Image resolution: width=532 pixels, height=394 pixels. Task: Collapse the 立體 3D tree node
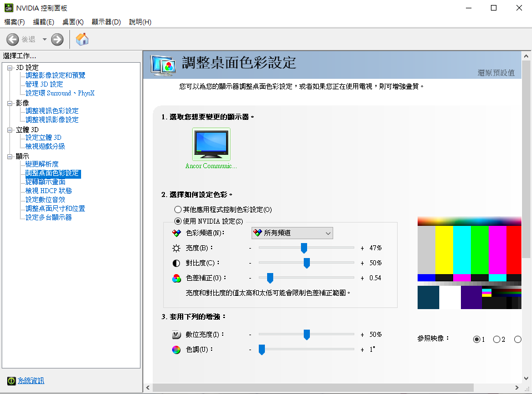10,130
